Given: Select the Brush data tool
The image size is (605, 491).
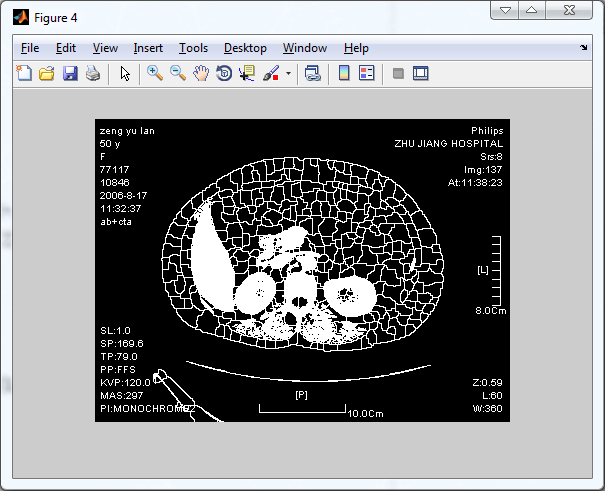Looking at the screenshot, I should click(x=270, y=73).
